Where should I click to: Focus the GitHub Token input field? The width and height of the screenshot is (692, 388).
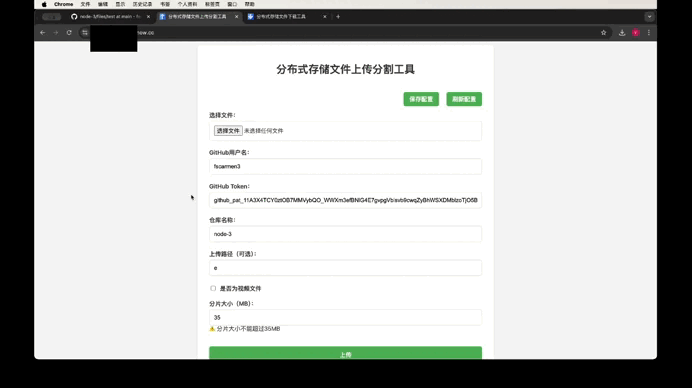[345, 200]
